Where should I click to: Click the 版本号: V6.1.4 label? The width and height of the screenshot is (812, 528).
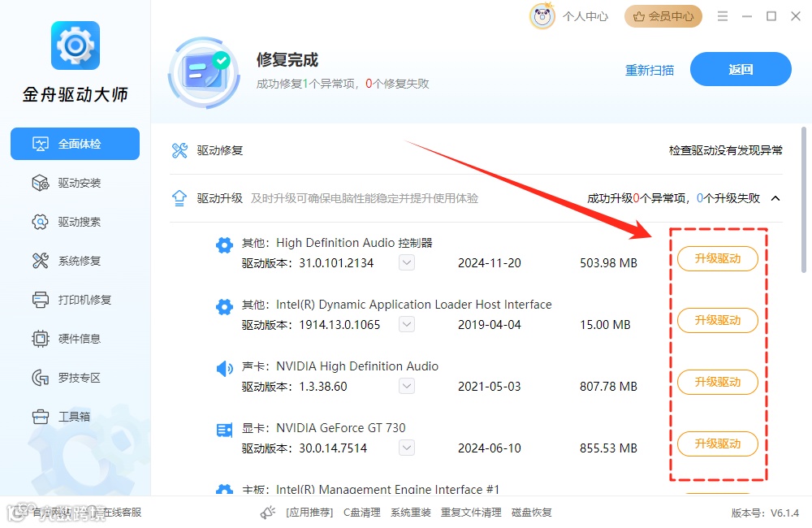[x=766, y=513]
